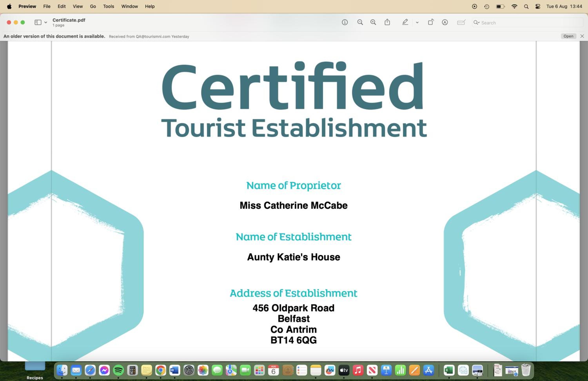Open search options magnifier dropdown
Screen dimensions: 588x381
tap(476, 23)
